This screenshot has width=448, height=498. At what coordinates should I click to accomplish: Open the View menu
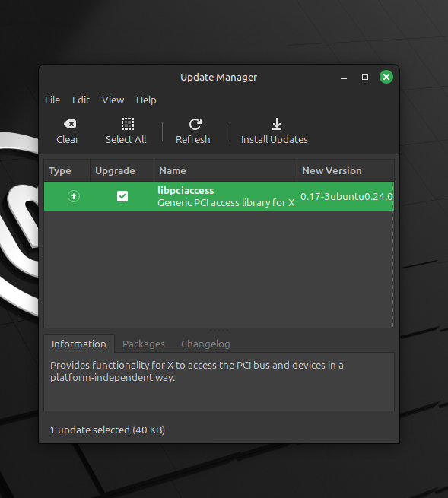pos(113,100)
